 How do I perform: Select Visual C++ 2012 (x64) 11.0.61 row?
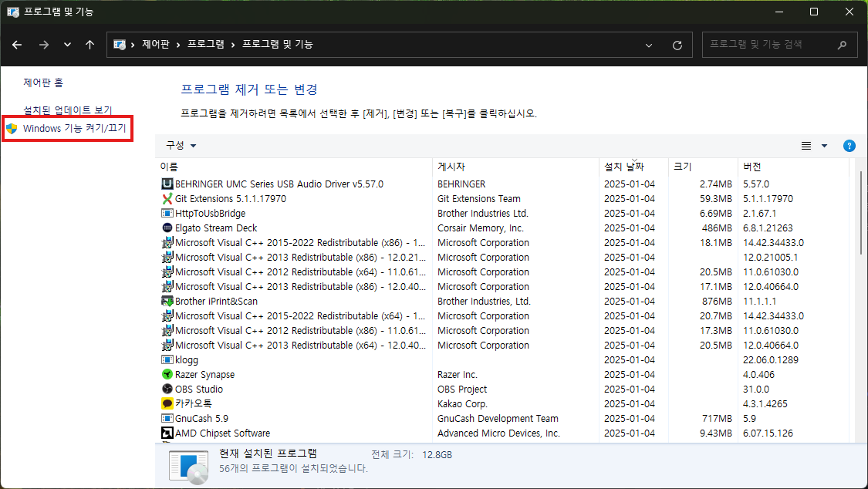(502, 271)
